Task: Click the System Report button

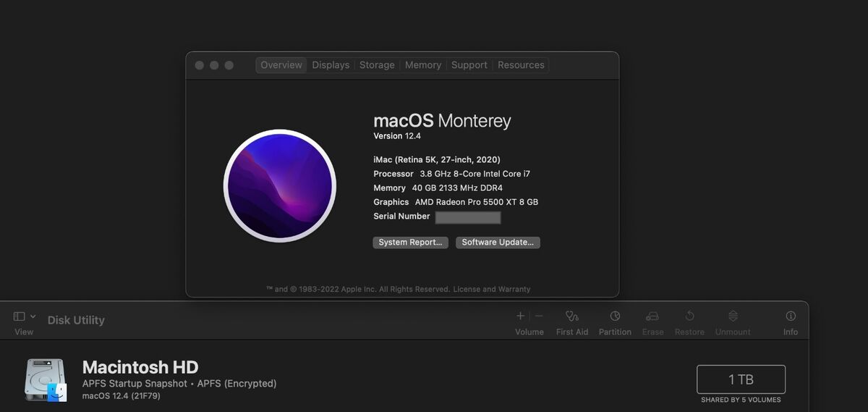Action: (410, 243)
